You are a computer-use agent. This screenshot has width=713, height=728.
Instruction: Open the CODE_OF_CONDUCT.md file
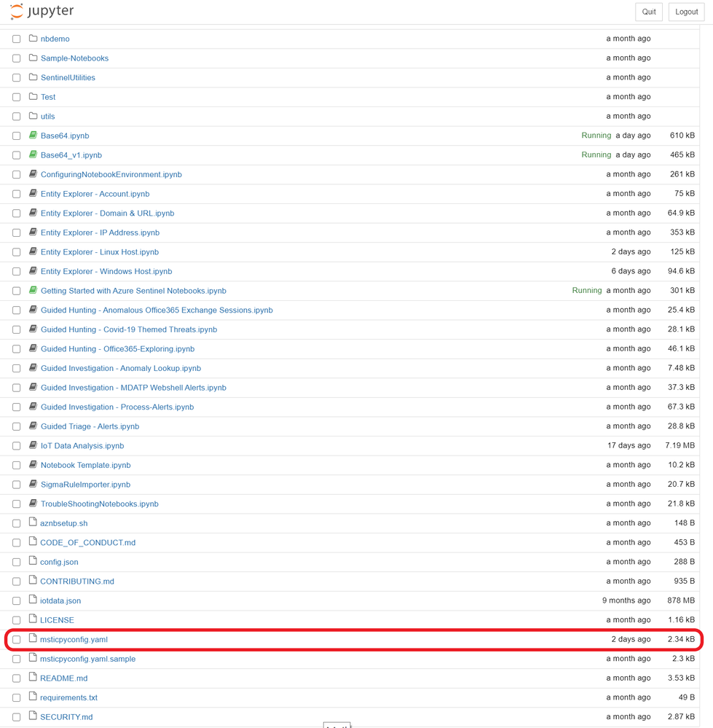pos(87,543)
